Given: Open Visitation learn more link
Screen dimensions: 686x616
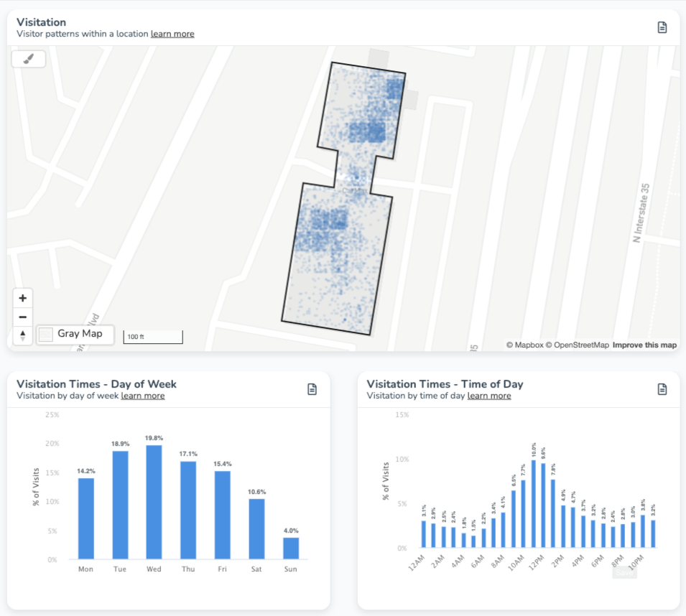Looking at the screenshot, I should click(172, 34).
